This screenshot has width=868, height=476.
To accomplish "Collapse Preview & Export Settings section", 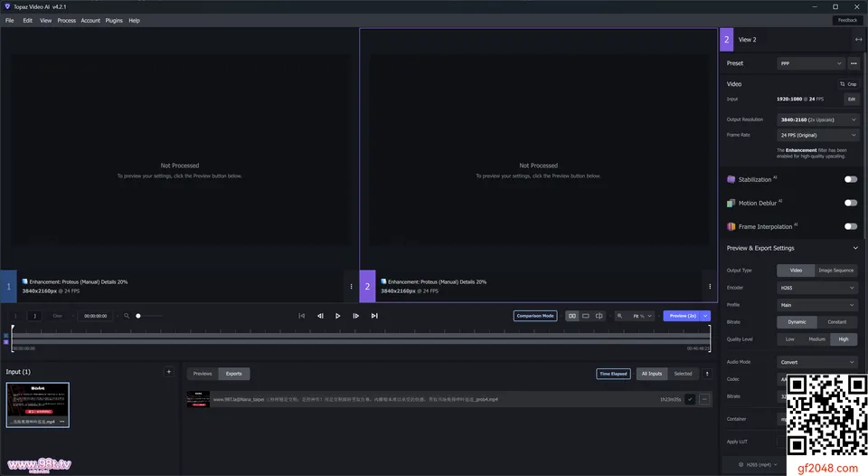I will coord(855,248).
